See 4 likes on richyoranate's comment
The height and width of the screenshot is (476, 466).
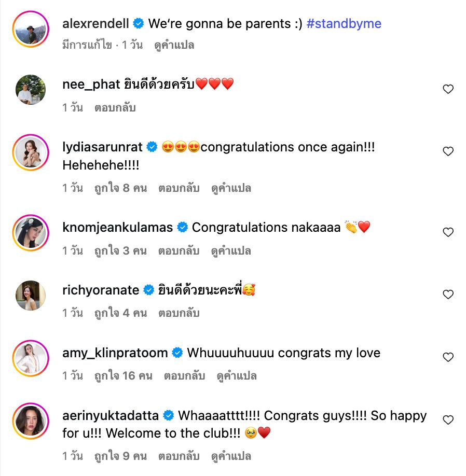120,313
